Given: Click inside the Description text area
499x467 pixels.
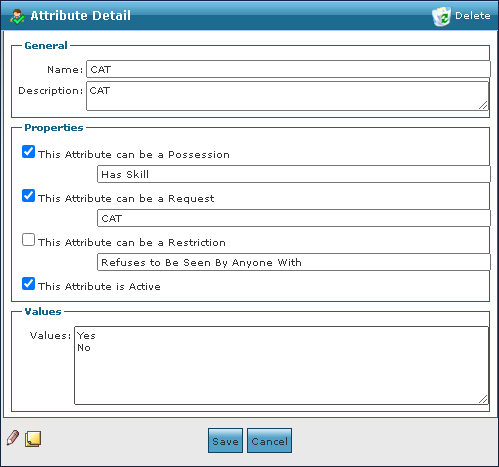Looking at the screenshot, I should tap(288, 96).
